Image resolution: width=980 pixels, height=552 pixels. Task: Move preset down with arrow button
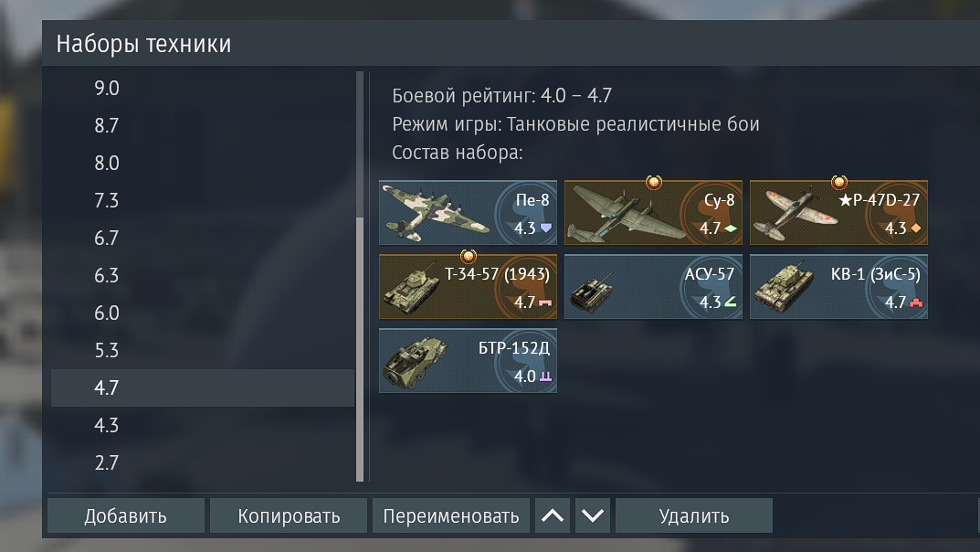(x=593, y=515)
